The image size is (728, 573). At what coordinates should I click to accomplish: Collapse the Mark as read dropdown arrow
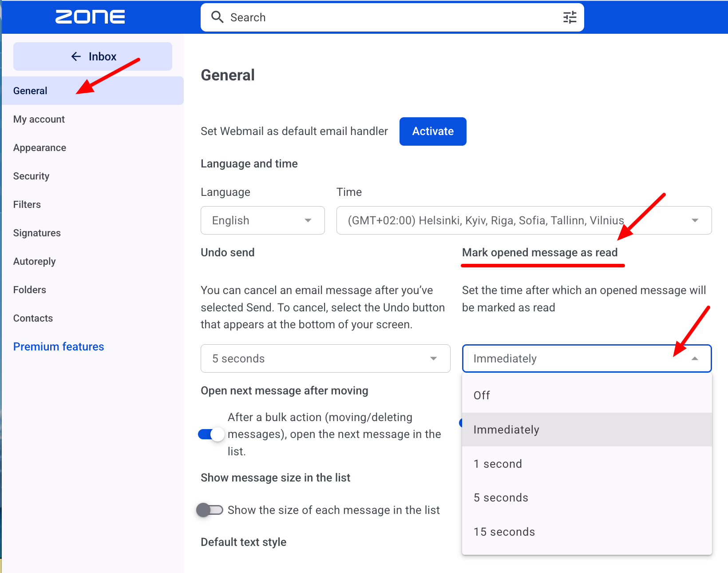[695, 358]
